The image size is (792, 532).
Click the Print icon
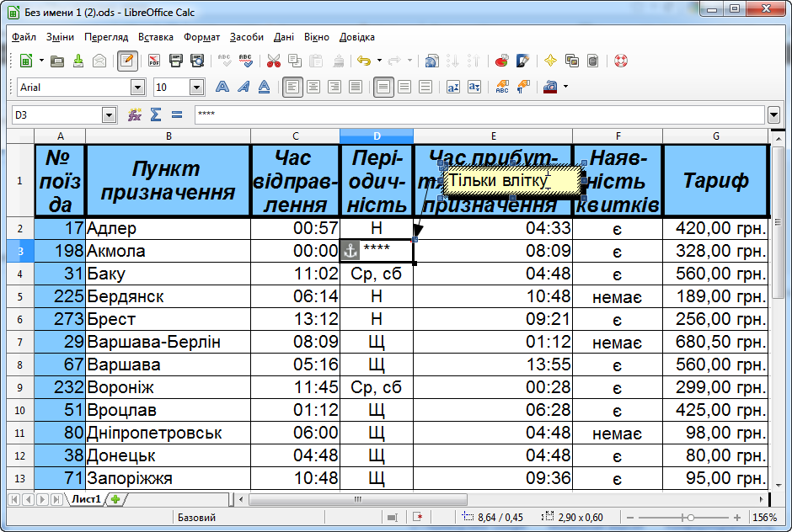(x=176, y=61)
